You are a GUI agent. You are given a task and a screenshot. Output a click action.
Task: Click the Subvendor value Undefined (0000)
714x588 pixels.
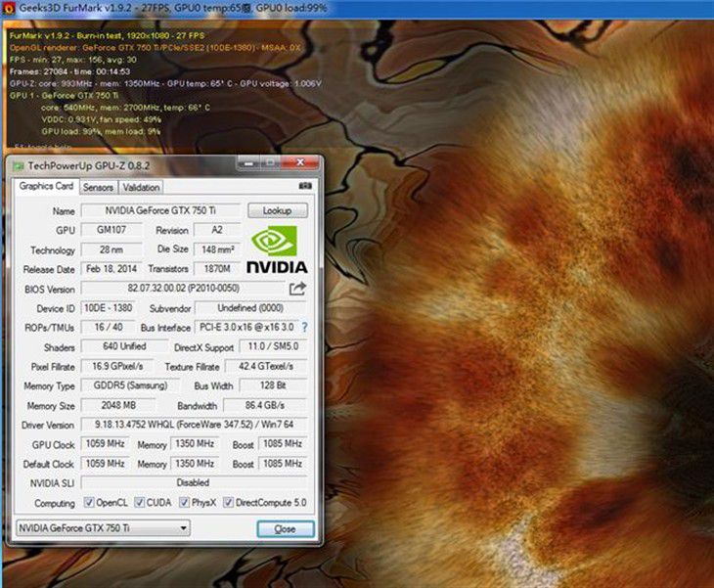251,308
